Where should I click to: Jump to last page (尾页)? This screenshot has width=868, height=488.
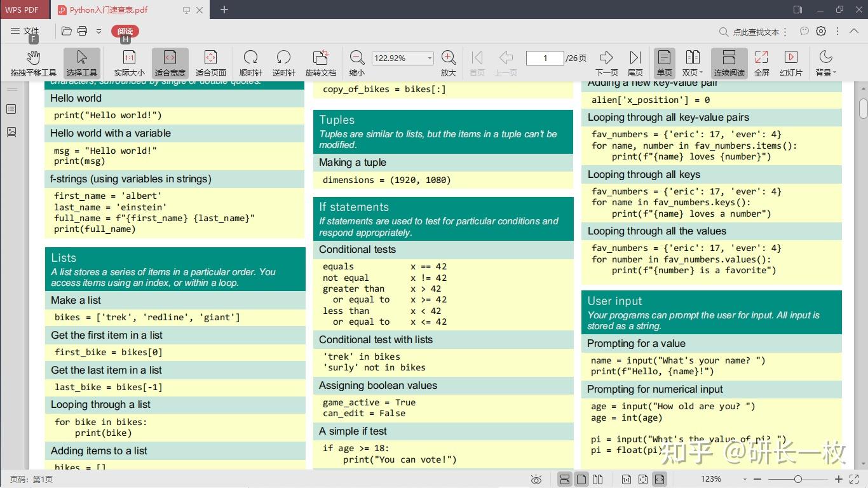pyautogui.click(x=635, y=64)
